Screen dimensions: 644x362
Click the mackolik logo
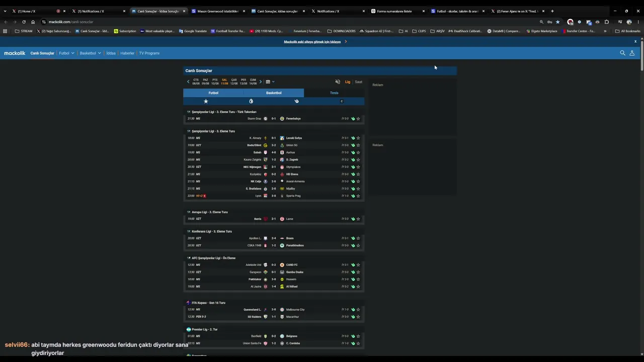point(15,53)
